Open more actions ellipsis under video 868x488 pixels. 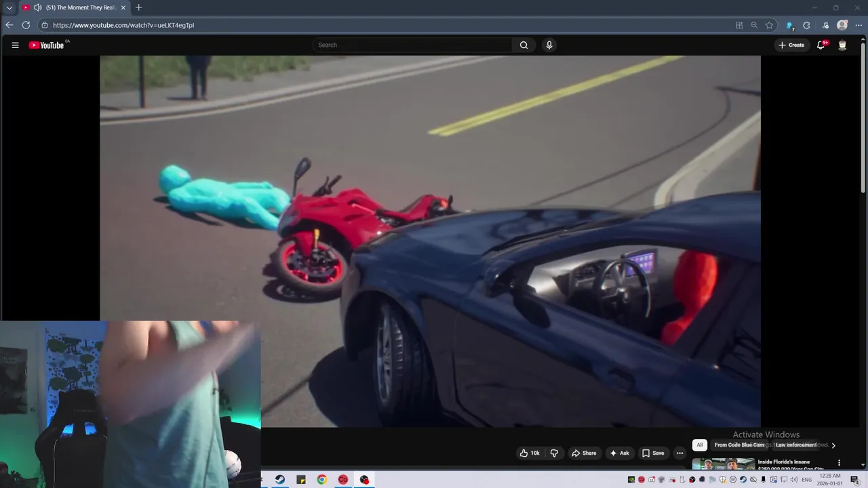pyautogui.click(x=679, y=453)
